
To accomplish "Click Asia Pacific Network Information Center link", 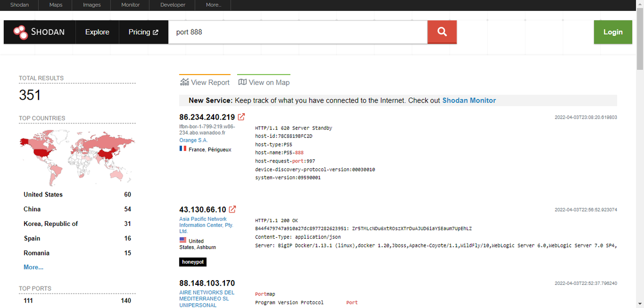I will pyautogui.click(x=206, y=225).
